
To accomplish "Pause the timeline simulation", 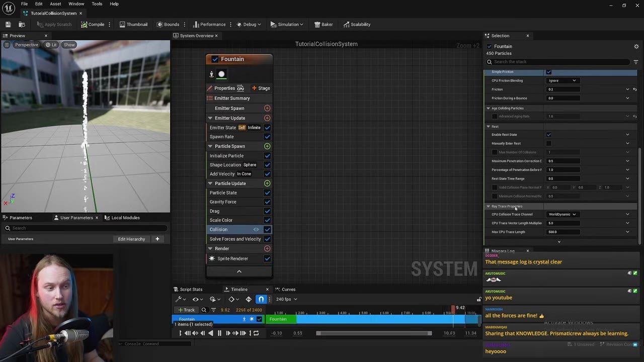I will point(219,333).
